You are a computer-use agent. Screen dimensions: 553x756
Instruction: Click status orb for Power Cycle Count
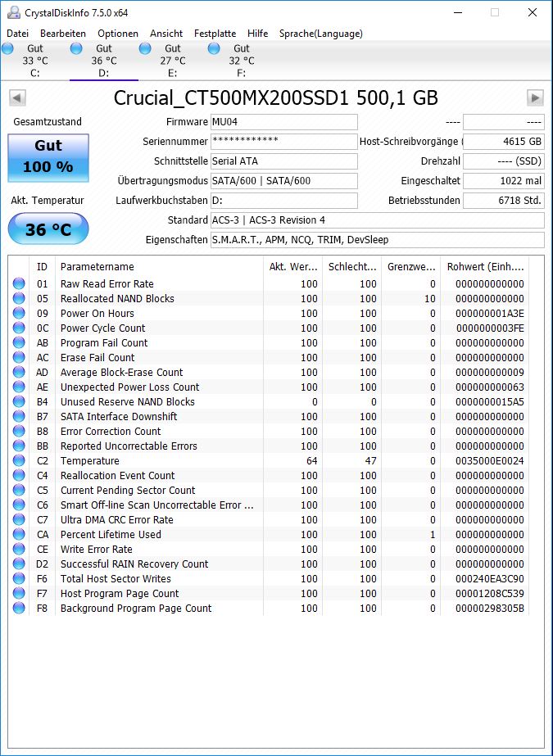coord(19,328)
